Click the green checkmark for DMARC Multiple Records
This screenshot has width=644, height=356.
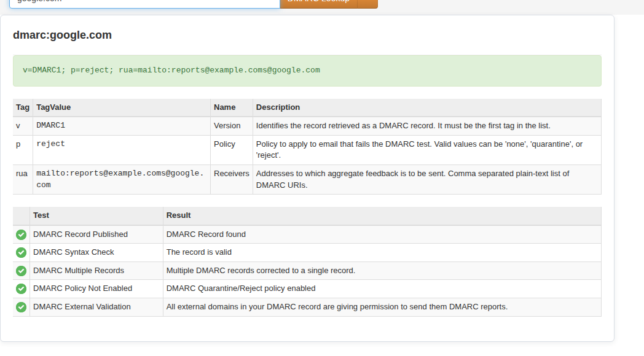coord(21,271)
